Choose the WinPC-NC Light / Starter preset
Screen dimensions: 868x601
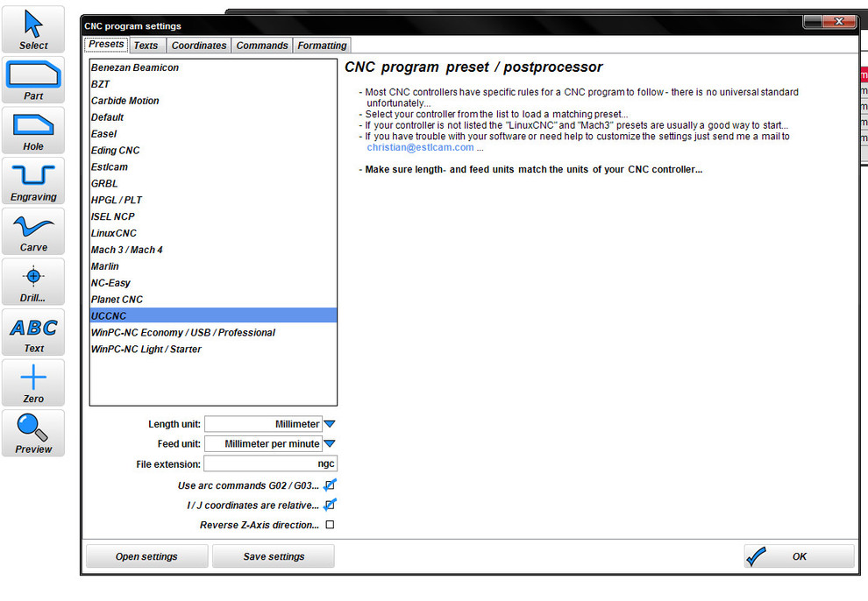point(213,350)
